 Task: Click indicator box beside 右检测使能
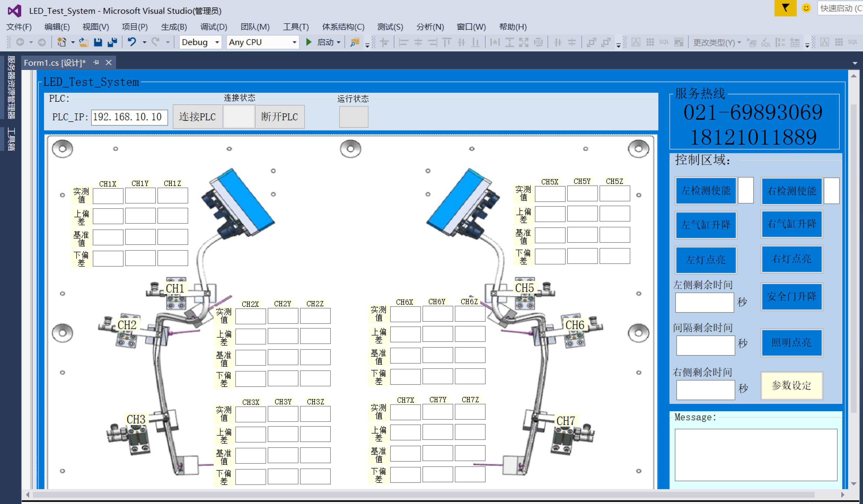click(831, 191)
